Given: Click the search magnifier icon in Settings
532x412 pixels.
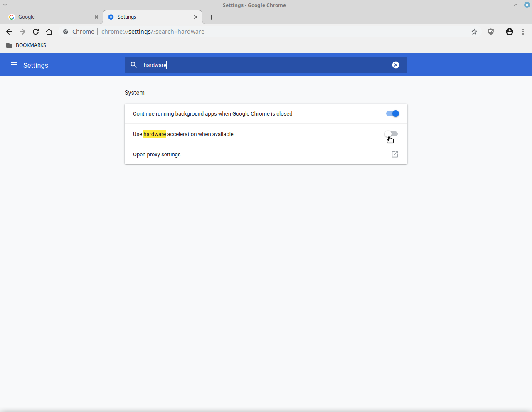Looking at the screenshot, I should pos(134,65).
